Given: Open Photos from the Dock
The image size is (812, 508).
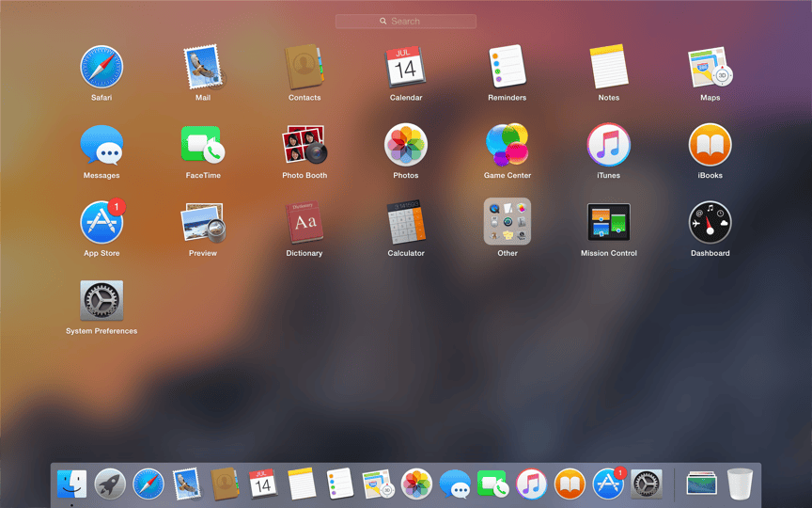Looking at the screenshot, I should click(x=416, y=484).
